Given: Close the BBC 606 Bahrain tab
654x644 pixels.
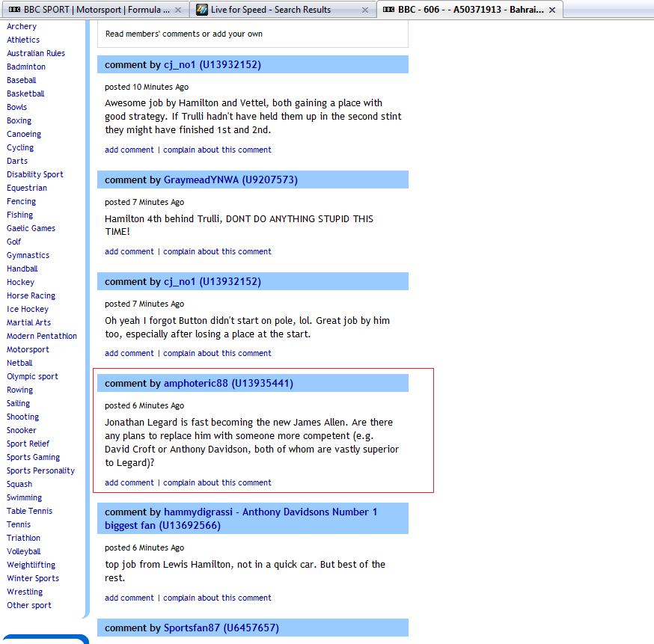Looking at the screenshot, I should pyautogui.click(x=552, y=10).
